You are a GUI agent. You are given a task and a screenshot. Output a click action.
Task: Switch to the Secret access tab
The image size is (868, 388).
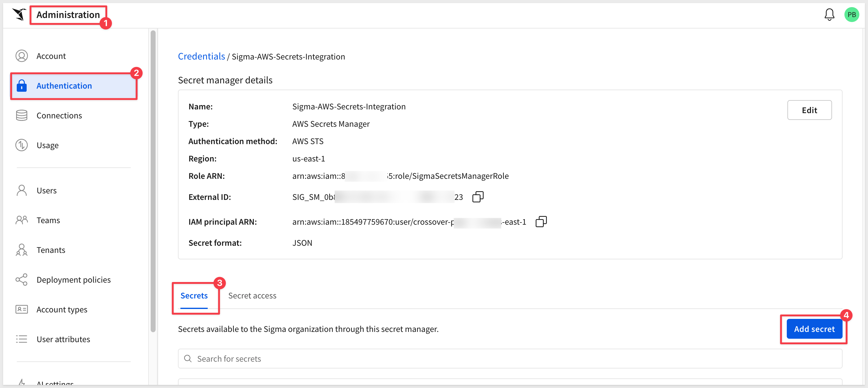(252, 295)
